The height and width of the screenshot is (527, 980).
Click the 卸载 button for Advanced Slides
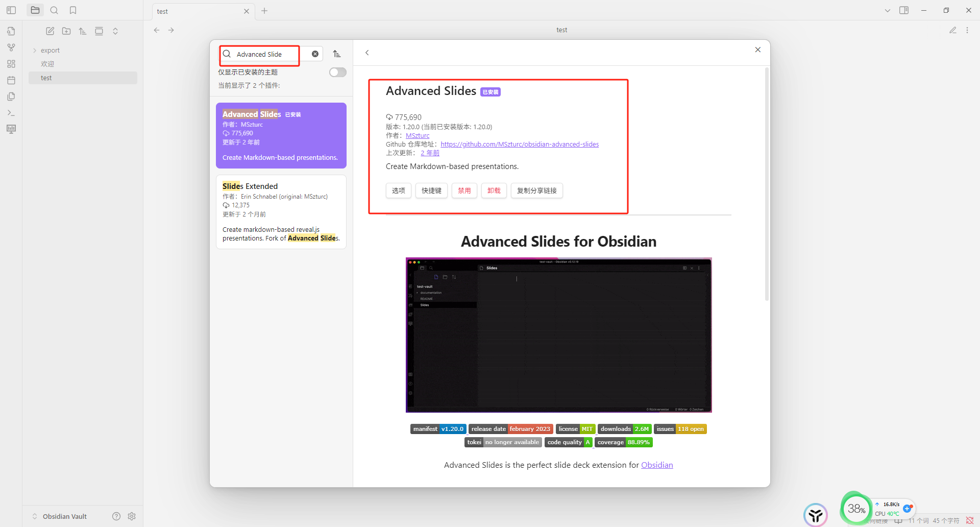coord(493,190)
